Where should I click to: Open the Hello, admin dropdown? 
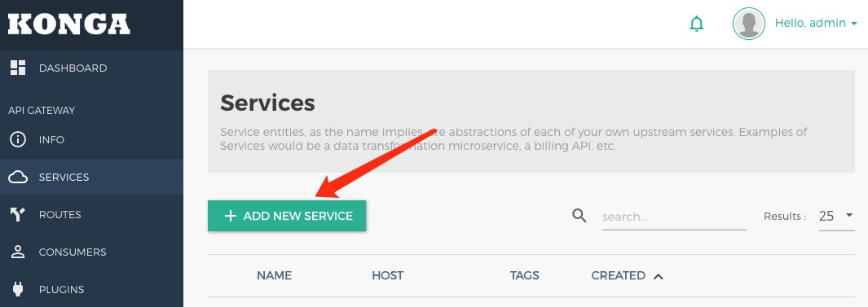point(816,24)
